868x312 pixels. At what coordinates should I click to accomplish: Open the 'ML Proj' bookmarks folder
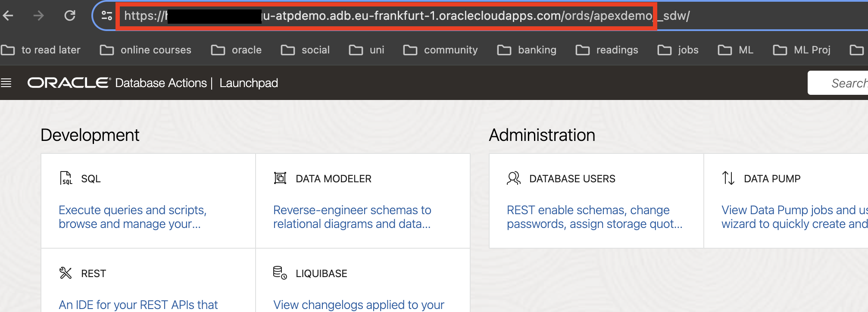802,50
